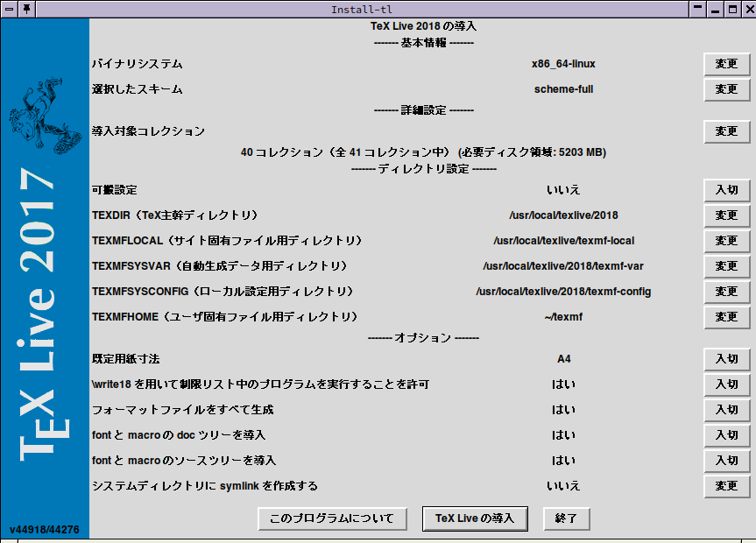Click the /usr/local/texlive/texmf-local path
This screenshot has height=543, width=756.
(x=563, y=241)
